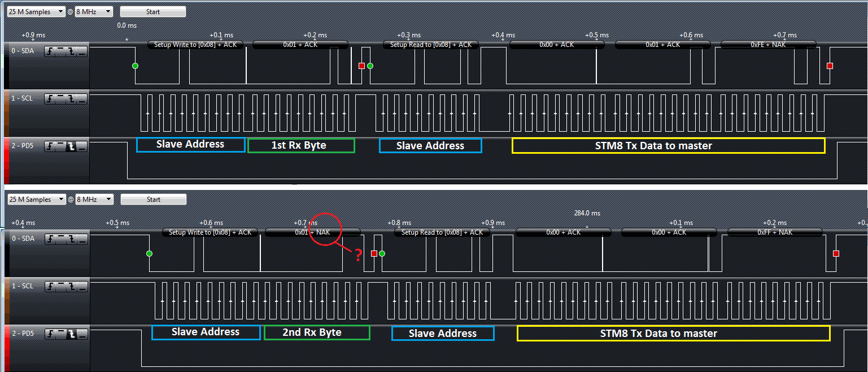The image size is (868, 372).
Task: Select Setup Write to [0x08] bubble, upper capture
Action: pyautogui.click(x=195, y=45)
